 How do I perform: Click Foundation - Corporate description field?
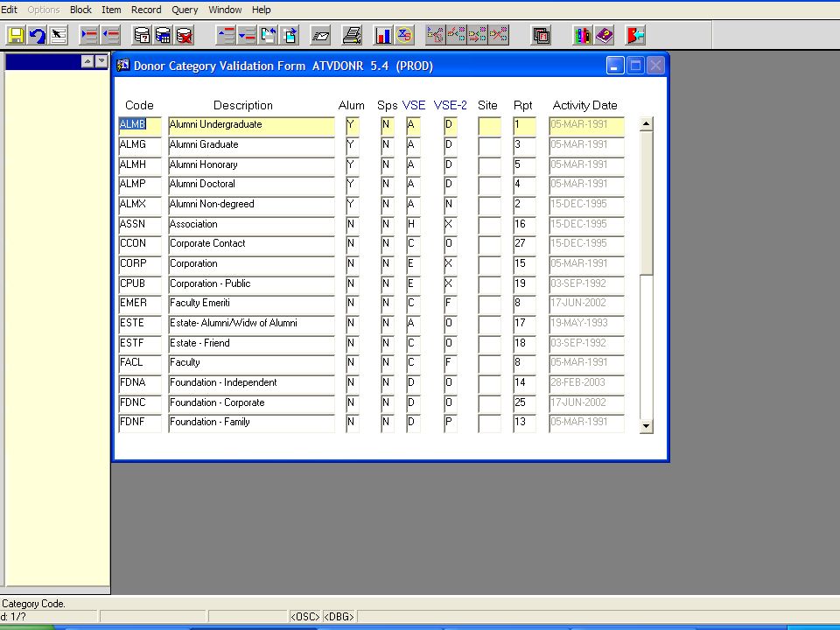coord(251,402)
